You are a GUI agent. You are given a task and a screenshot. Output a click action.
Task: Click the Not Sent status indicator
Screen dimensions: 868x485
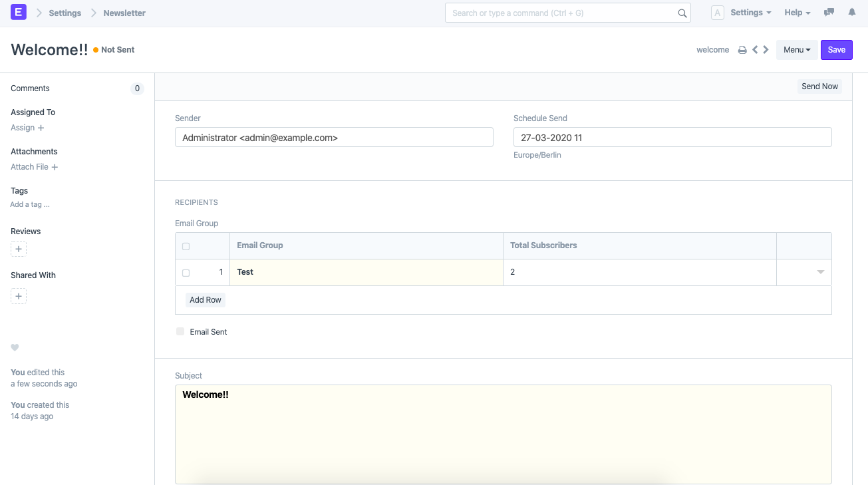point(114,50)
